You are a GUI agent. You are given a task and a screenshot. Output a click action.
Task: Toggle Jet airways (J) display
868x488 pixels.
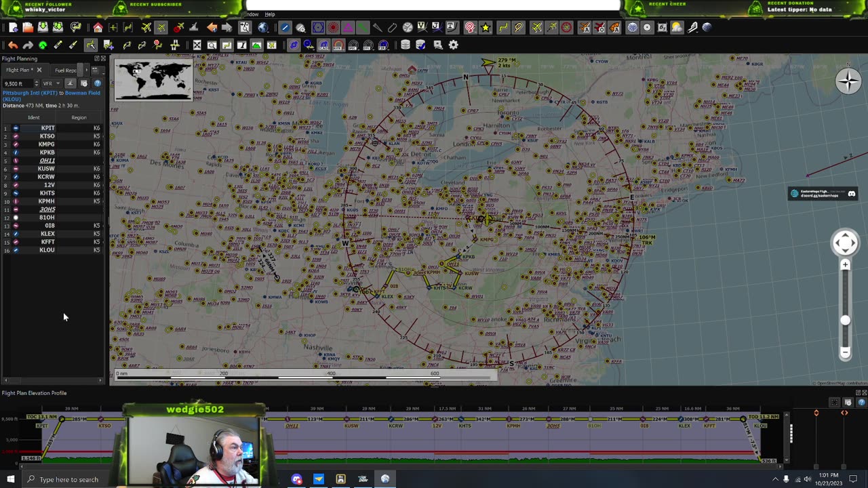[x=437, y=27]
